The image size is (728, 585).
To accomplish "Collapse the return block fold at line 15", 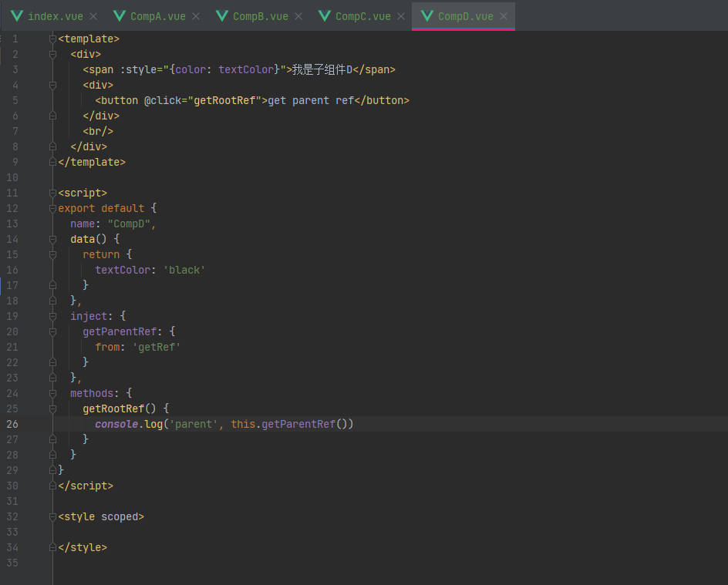I will pos(53,254).
